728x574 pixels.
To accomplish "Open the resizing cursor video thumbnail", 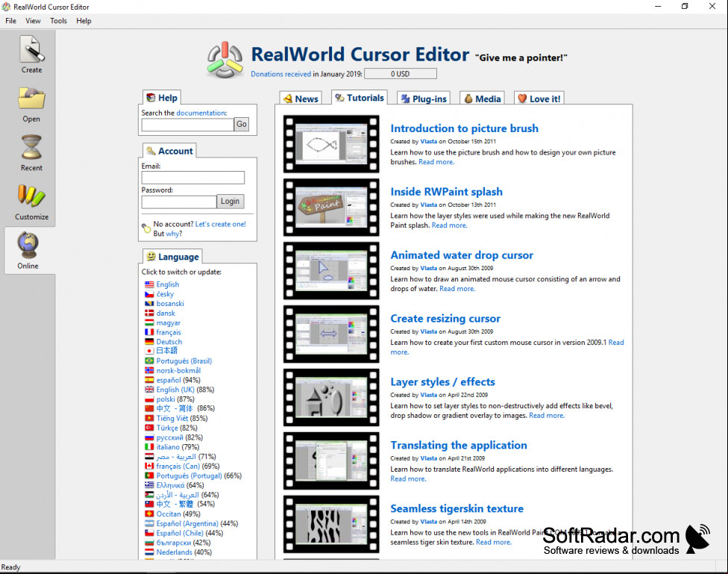I will pos(331,334).
